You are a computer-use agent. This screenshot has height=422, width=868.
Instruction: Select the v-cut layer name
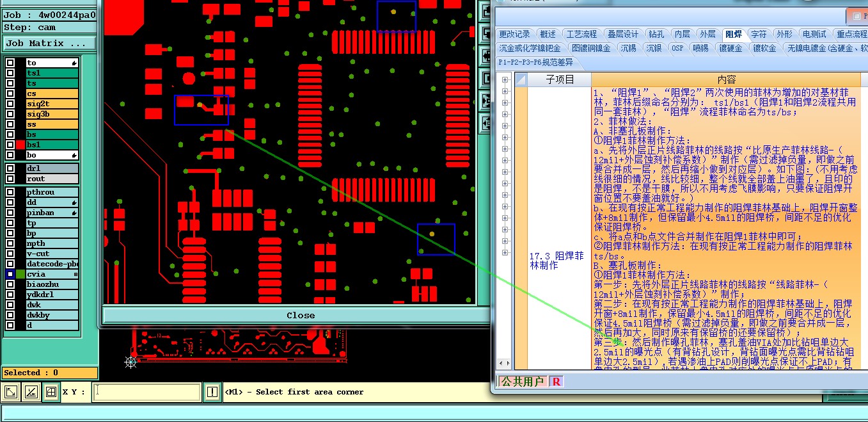coord(52,254)
